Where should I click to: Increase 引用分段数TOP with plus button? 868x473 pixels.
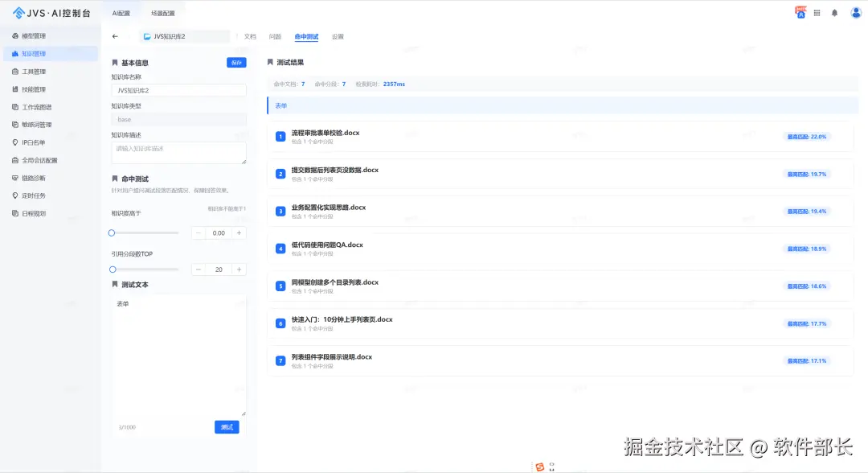pyautogui.click(x=240, y=269)
